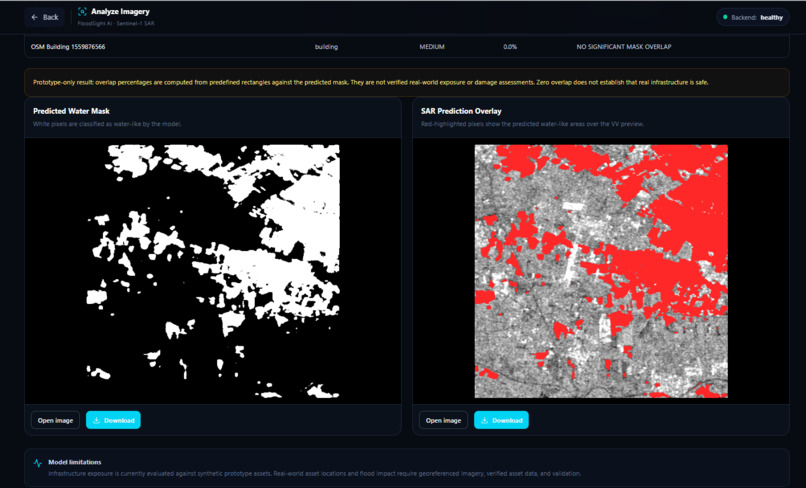Click the Backend healthy status badge
806x488 pixels.
coord(753,17)
